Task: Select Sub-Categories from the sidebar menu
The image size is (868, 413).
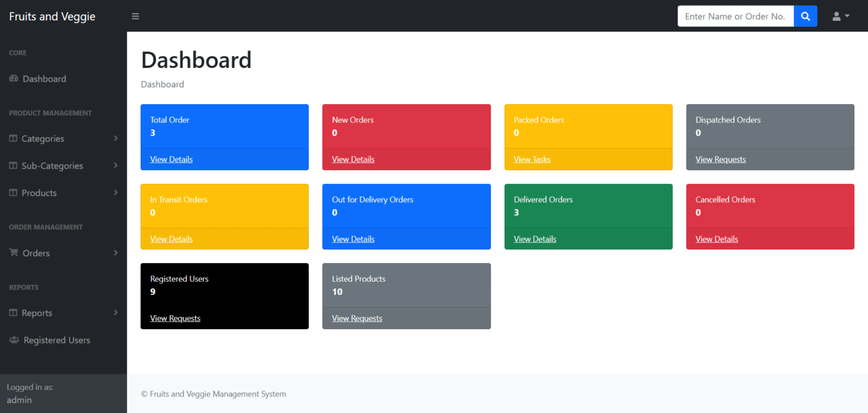Action: click(x=53, y=166)
